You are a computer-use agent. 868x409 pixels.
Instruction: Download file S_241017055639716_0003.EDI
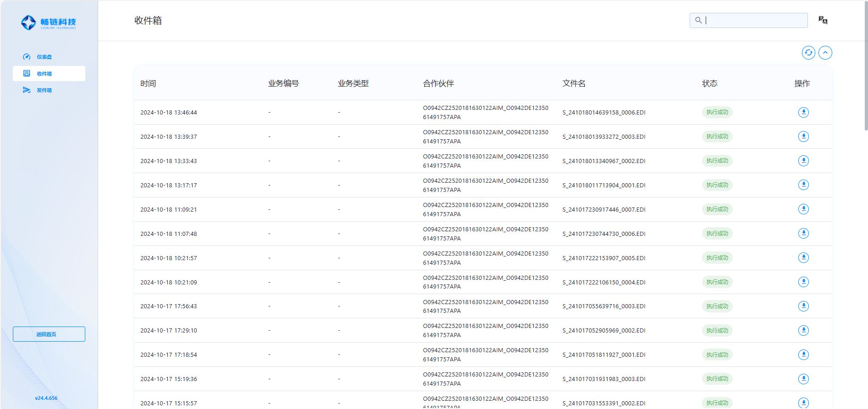point(803,306)
